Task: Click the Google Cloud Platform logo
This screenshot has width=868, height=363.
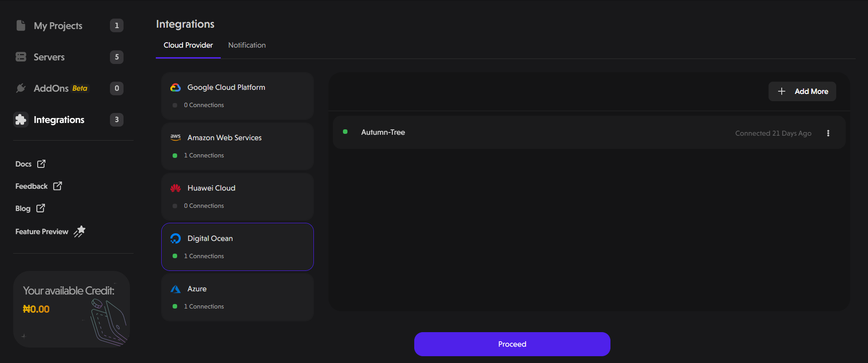Action: pyautogui.click(x=175, y=88)
